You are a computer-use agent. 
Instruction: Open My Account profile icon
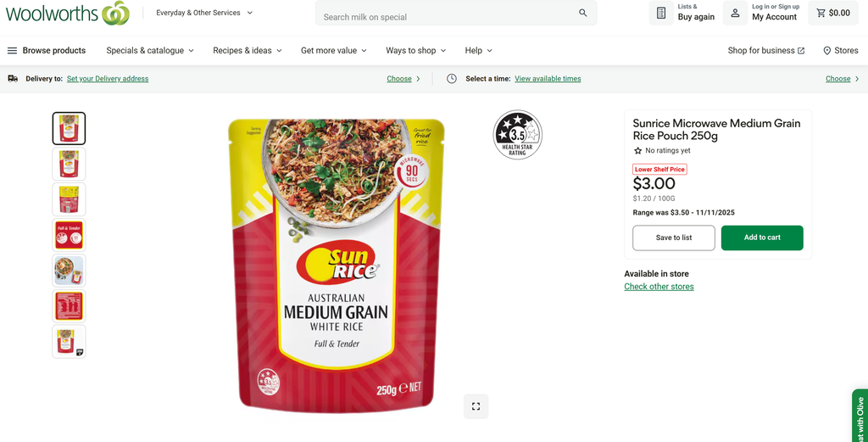tap(735, 13)
